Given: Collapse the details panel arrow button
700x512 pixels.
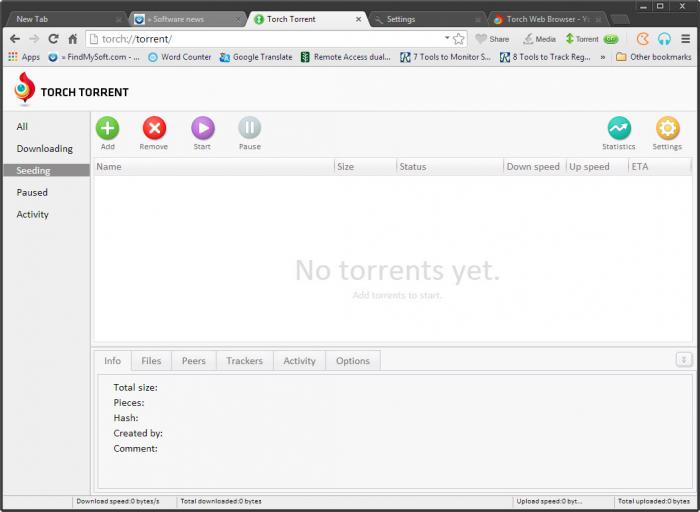Looking at the screenshot, I should pyautogui.click(x=684, y=359).
